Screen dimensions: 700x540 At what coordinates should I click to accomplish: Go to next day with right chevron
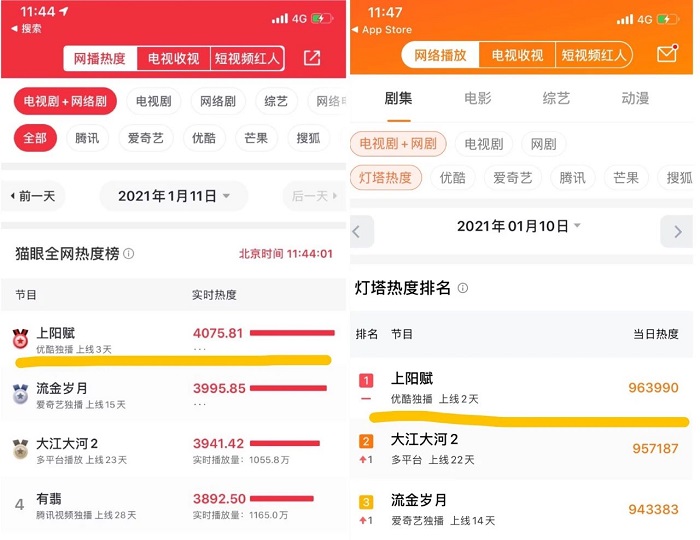[x=677, y=232]
